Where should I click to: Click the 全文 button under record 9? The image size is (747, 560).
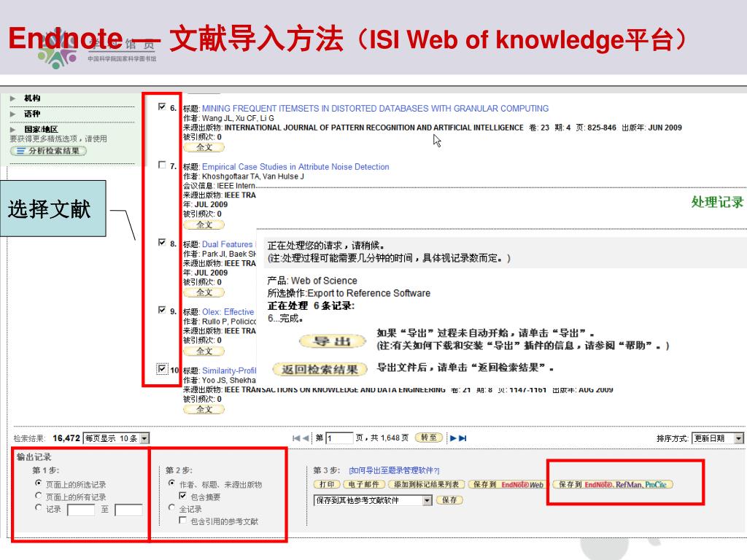[204, 351]
